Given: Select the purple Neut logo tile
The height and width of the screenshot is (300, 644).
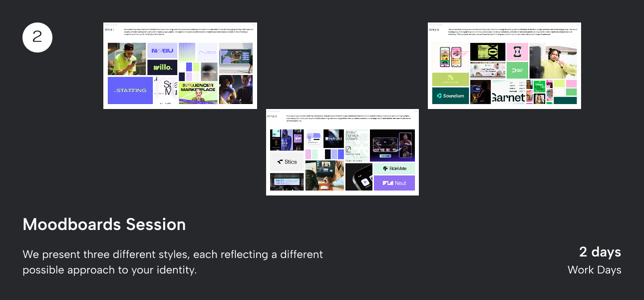Looking at the screenshot, I should 394,183.
